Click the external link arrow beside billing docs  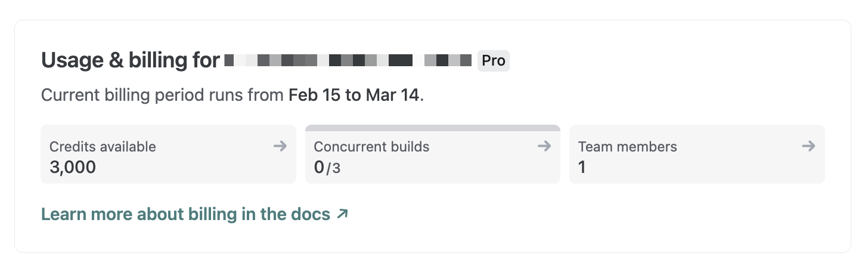point(342,214)
